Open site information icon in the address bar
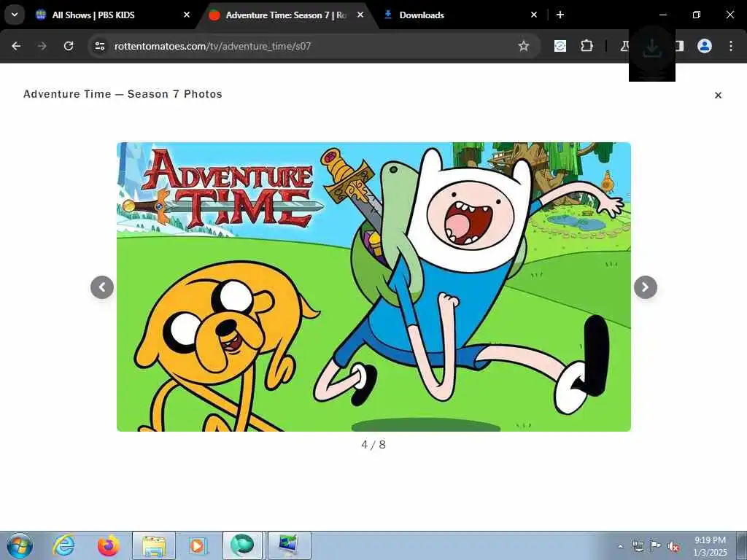The width and height of the screenshot is (747, 560). (x=99, y=46)
